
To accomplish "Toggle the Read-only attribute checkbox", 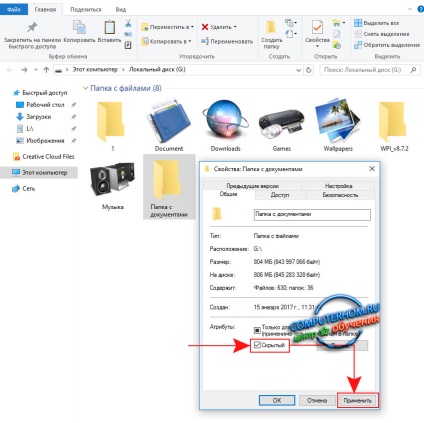I will coord(257,330).
